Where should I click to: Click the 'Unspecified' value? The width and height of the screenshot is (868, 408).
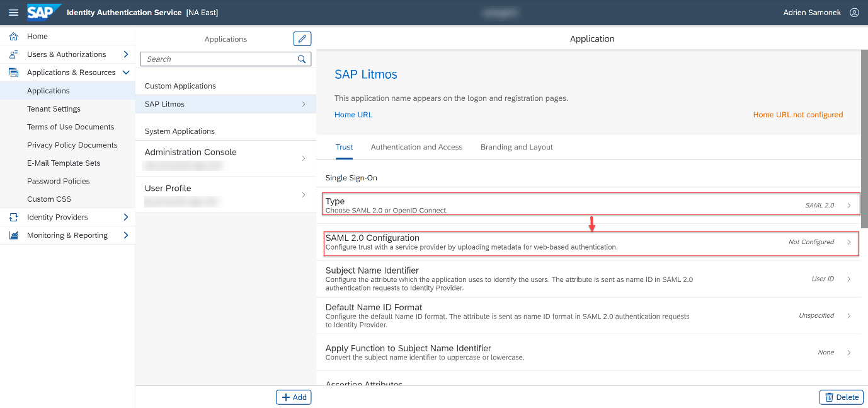click(x=816, y=315)
